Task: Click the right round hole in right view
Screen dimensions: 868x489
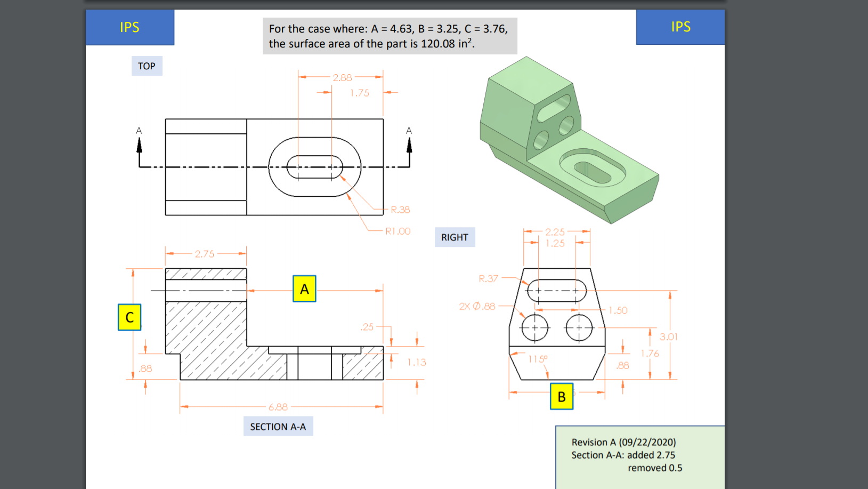Action: 579,327
